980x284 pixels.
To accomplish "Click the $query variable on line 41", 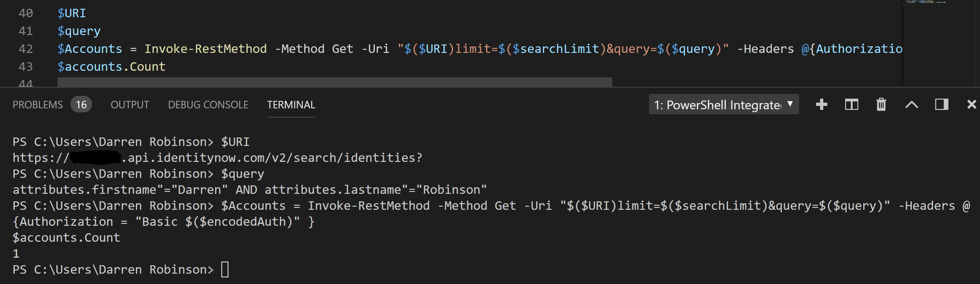I will point(79,31).
